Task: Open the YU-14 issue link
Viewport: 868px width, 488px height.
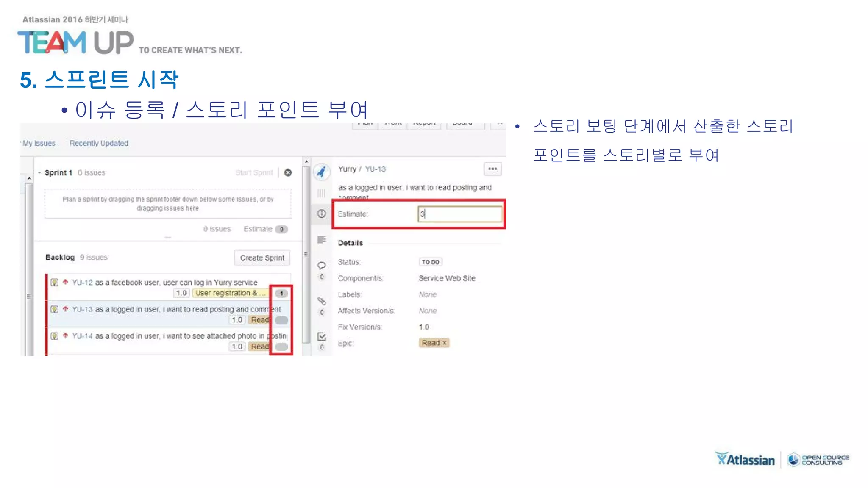Action: tap(82, 336)
